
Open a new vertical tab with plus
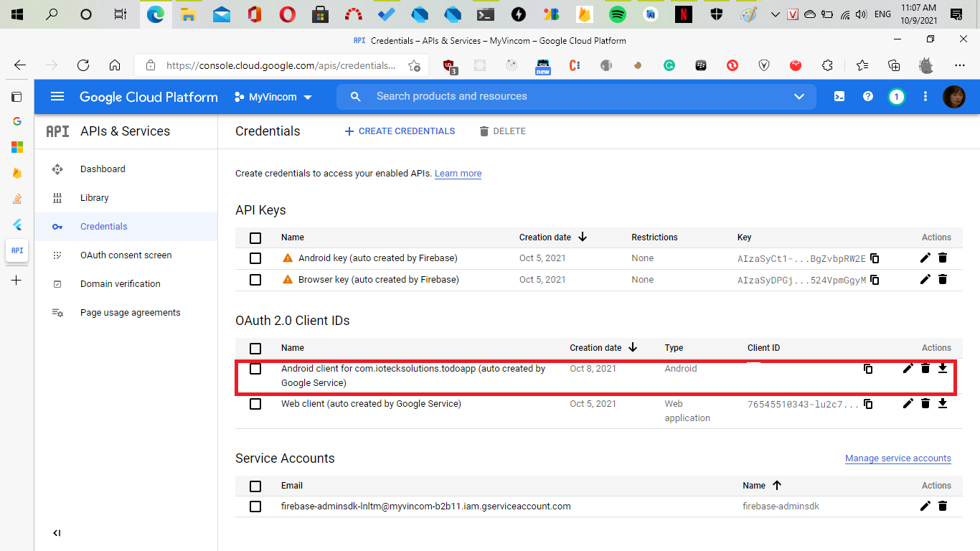click(x=17, y=281)
